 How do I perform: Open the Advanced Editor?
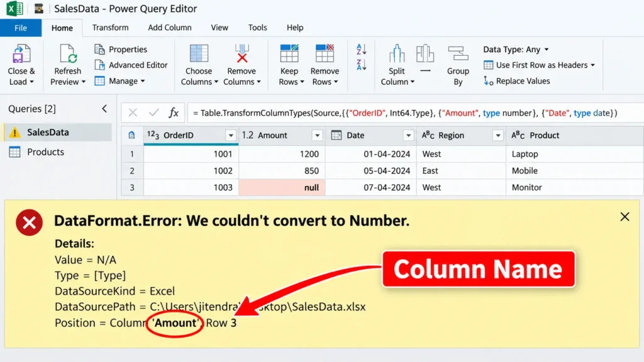point(131,65)
